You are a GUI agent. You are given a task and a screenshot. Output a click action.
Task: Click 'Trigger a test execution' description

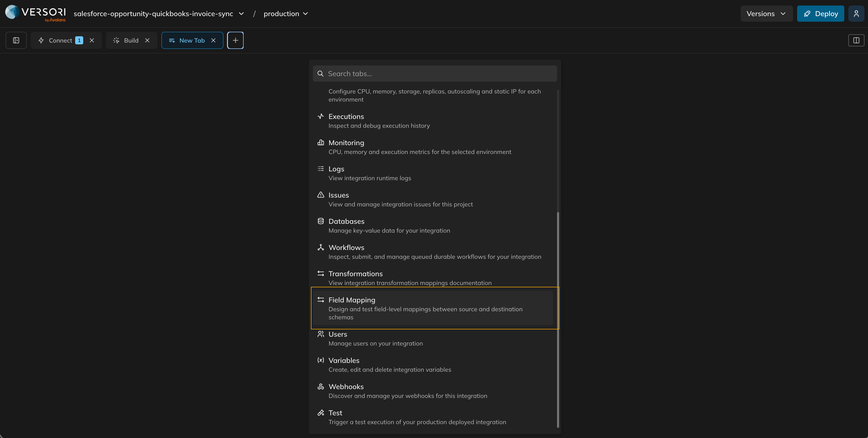click(417, 422)
